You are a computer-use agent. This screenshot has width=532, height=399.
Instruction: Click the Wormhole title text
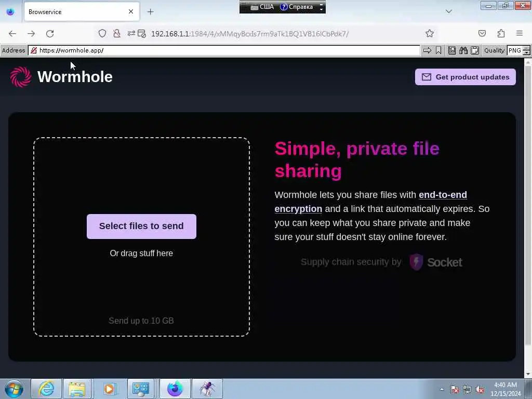[x=75, y=77]
